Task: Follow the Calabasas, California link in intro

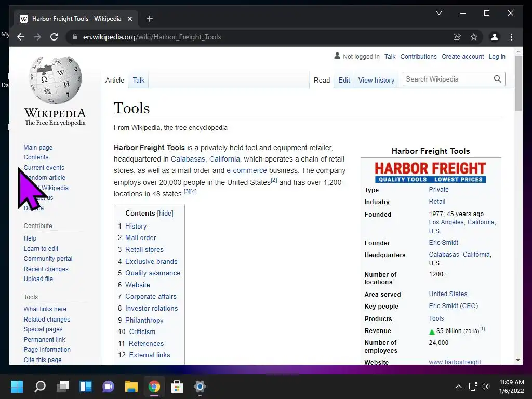Action: point(205,159)
